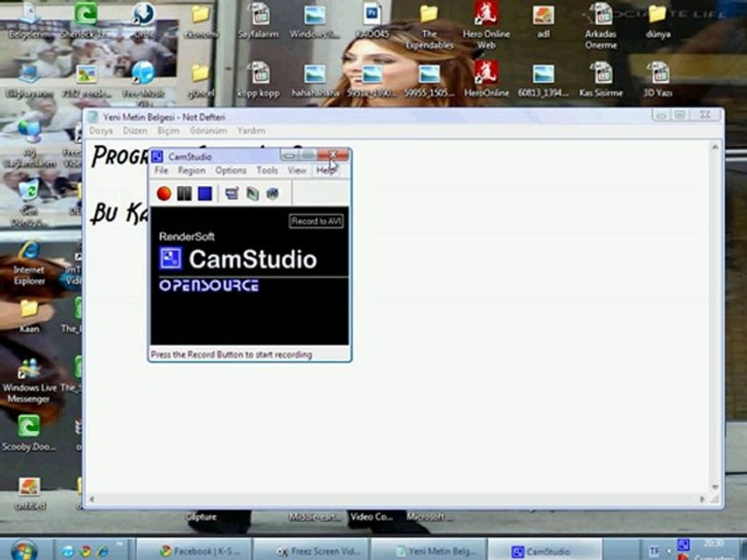Select the HeroOnline desktop shortcut
This screenshot has width=747, height=560.
tap(486, 79)
